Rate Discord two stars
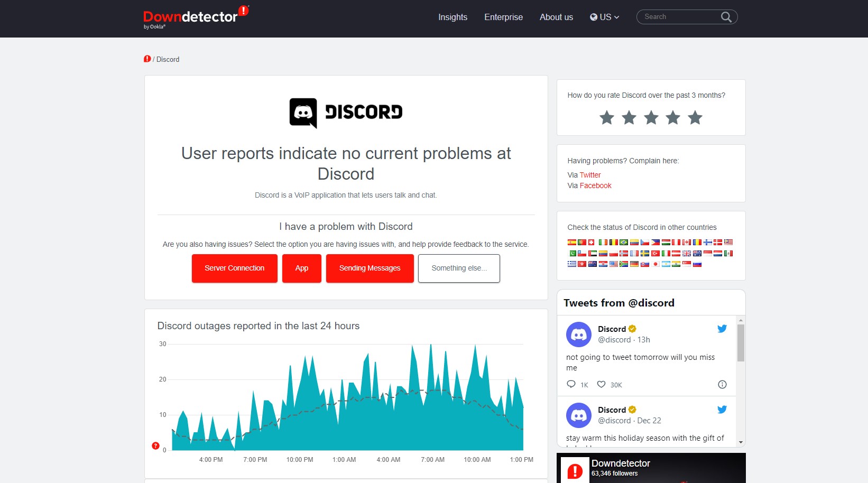 [629, 117]
